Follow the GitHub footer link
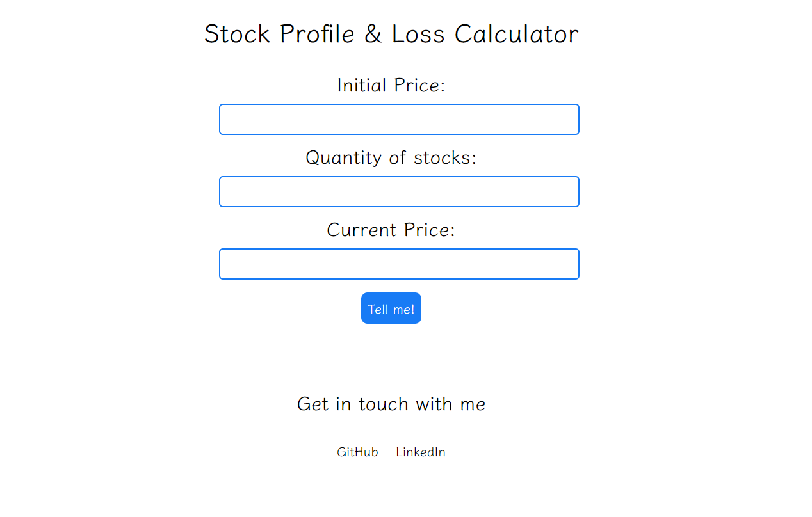812x517 pixels. point(357,452)
